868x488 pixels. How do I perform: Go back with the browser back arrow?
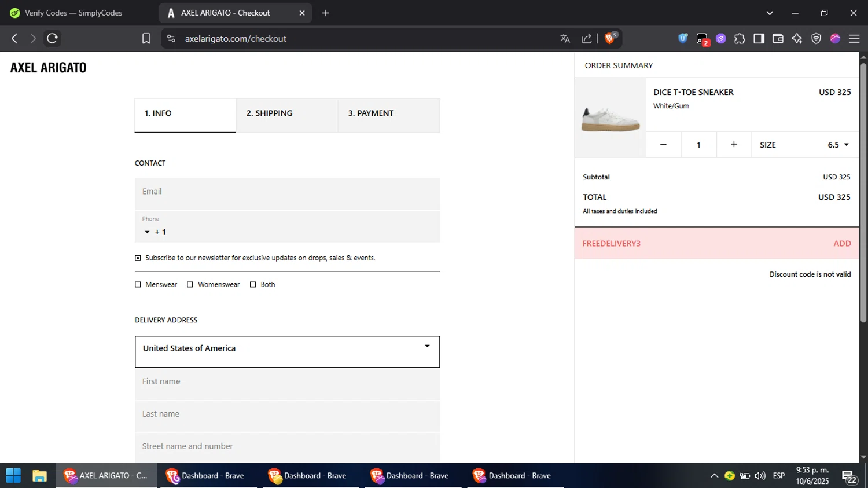point(14,39)
